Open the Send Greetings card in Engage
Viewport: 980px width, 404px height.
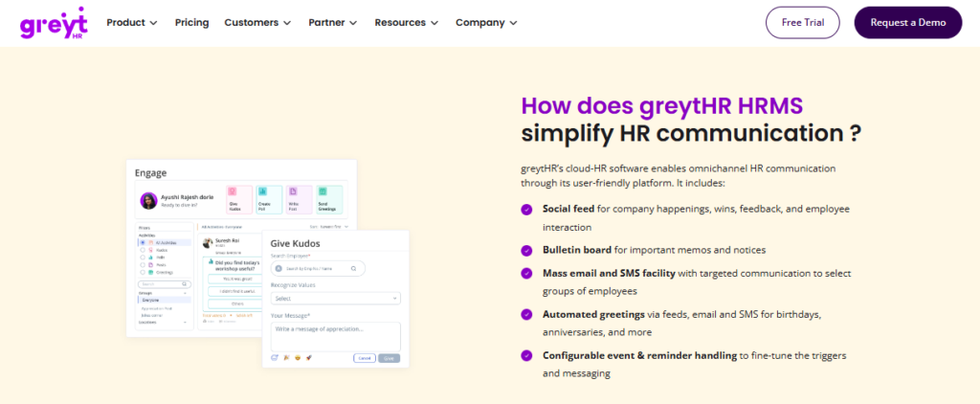(329, 199)
